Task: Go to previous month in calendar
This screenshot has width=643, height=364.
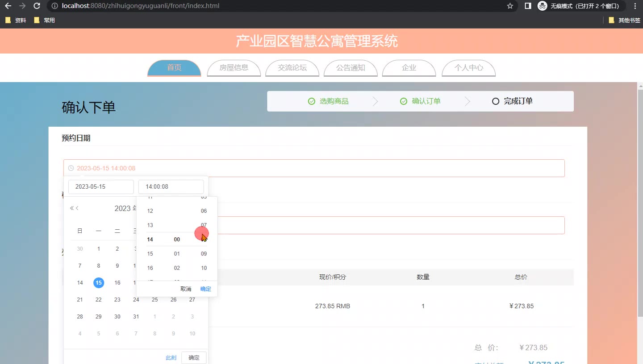Action: point(77,208)
